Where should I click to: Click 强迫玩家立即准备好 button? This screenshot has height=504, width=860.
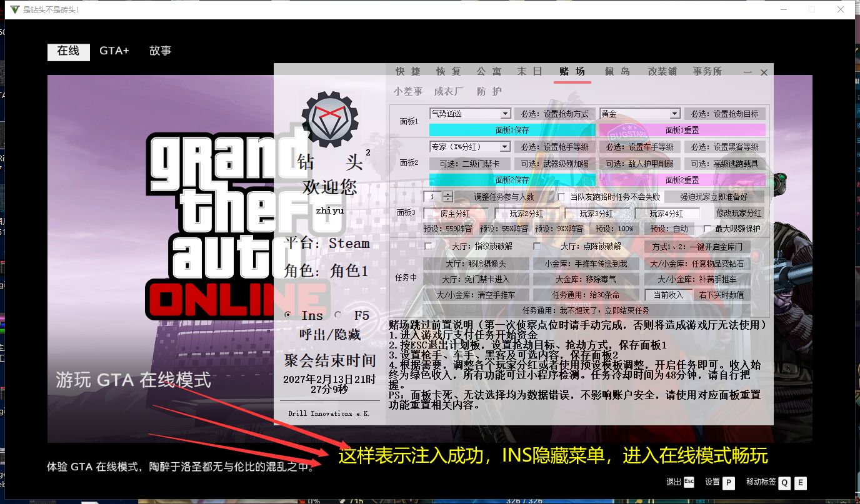[714, 197]
